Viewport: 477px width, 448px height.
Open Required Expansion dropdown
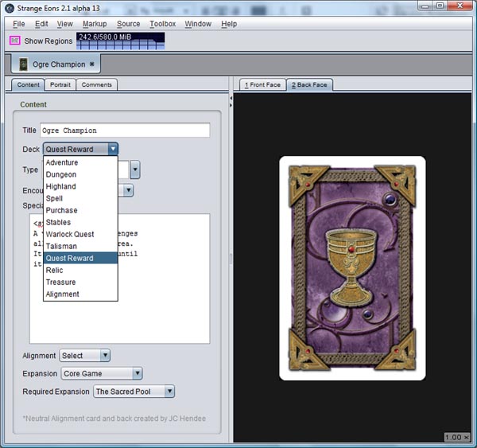[x=134, y=392]
